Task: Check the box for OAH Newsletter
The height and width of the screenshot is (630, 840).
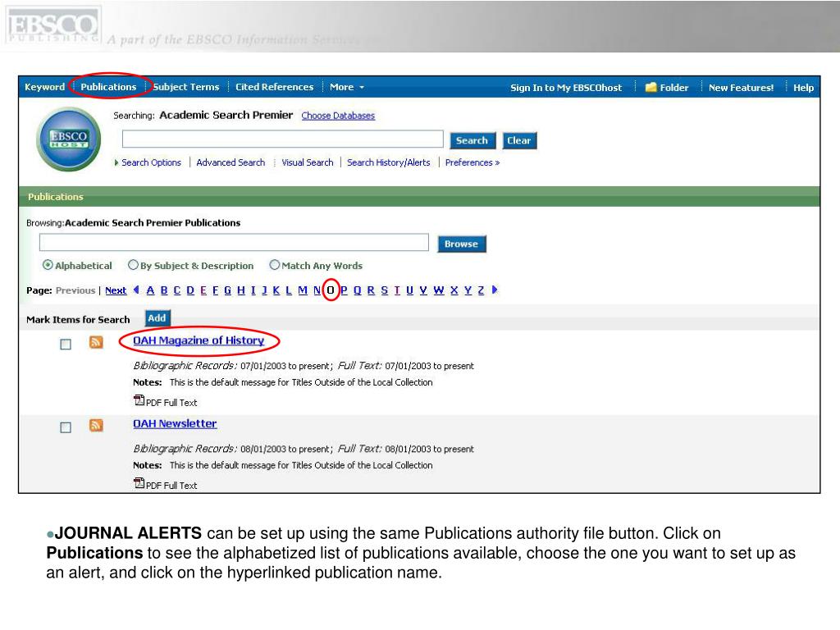Action: 66,427
